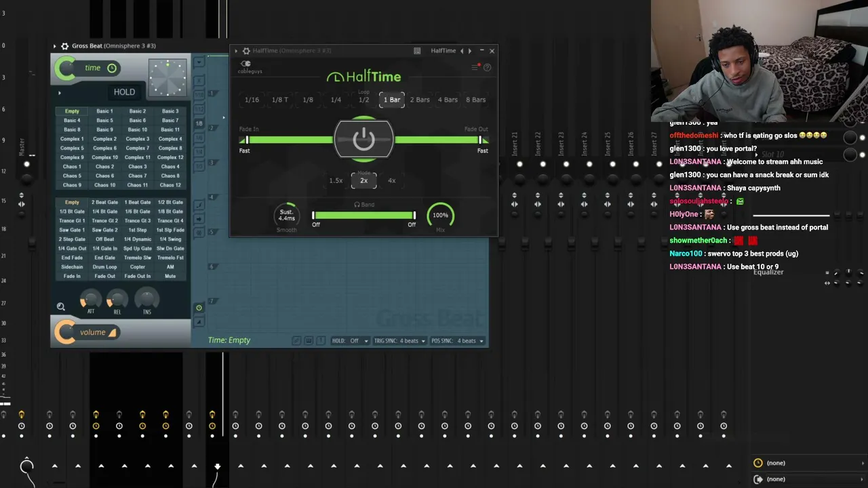Viewport: 868px width, 488px height.
Task: Select the Drum Loop volume preset
Action: (104, 267)
